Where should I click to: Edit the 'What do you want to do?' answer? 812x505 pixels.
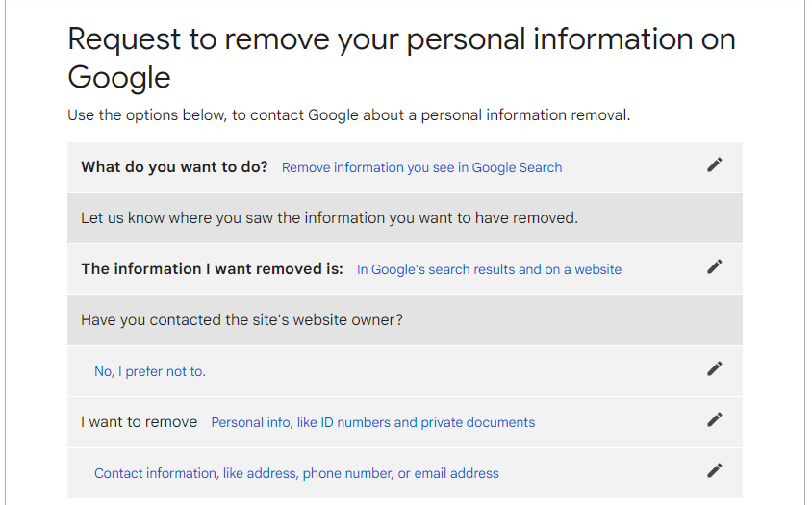[715, 164]
